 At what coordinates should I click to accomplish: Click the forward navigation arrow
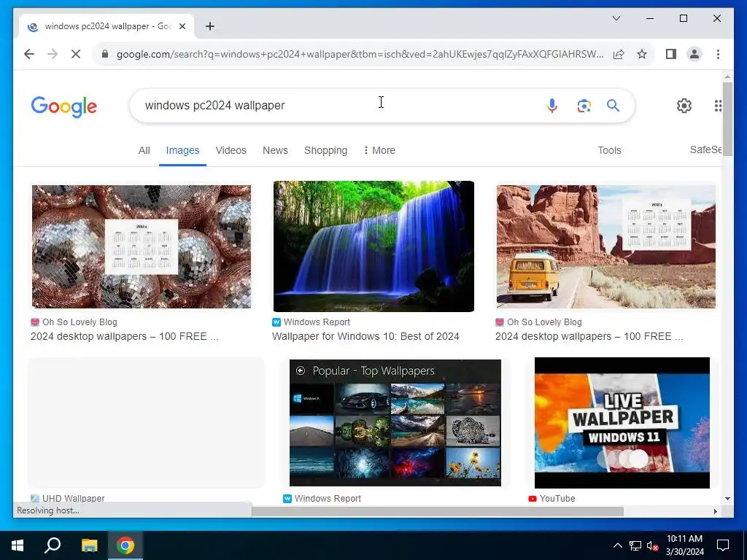click(x=53, y=54)
